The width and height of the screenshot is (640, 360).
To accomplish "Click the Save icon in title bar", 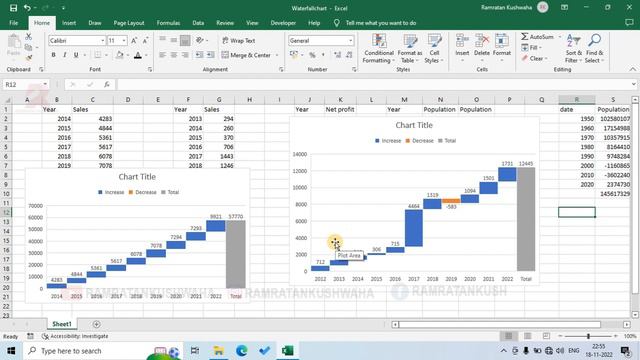I will pyautogui.click(x=13, y=8).
